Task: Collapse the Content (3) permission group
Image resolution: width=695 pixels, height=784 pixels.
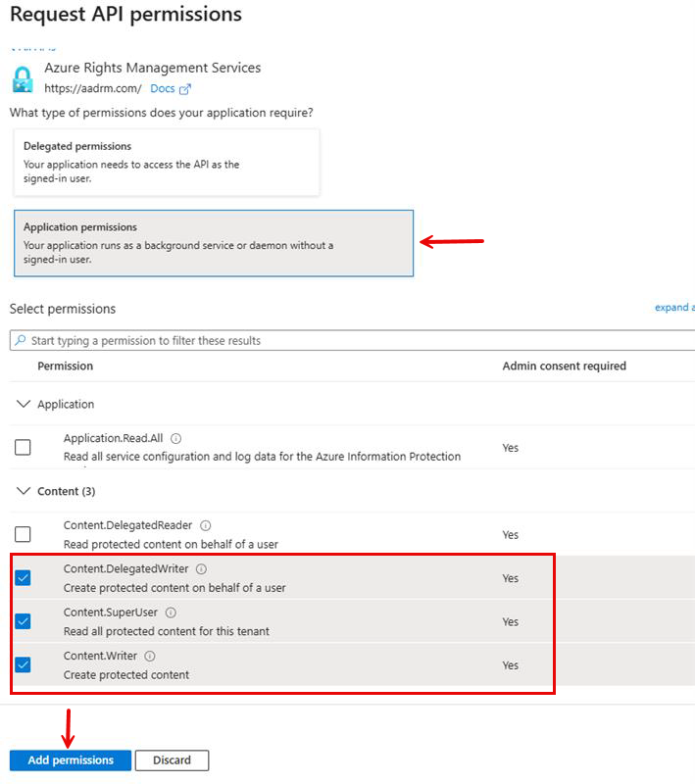Action: point(23,491)
